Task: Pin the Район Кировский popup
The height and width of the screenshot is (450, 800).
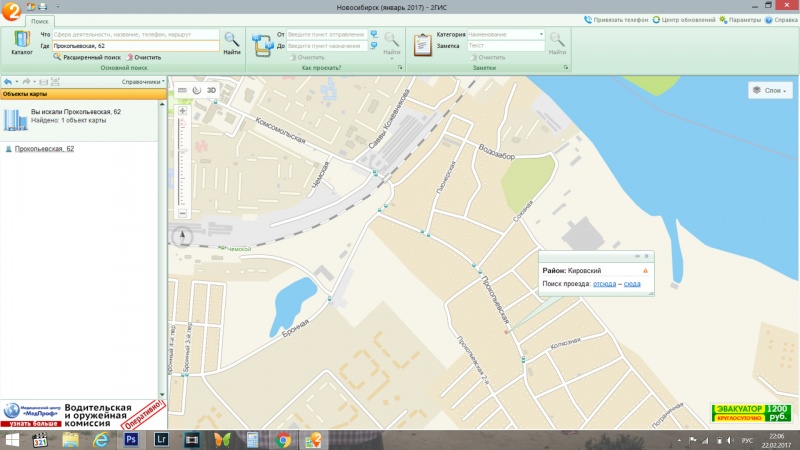Action: 637,256
